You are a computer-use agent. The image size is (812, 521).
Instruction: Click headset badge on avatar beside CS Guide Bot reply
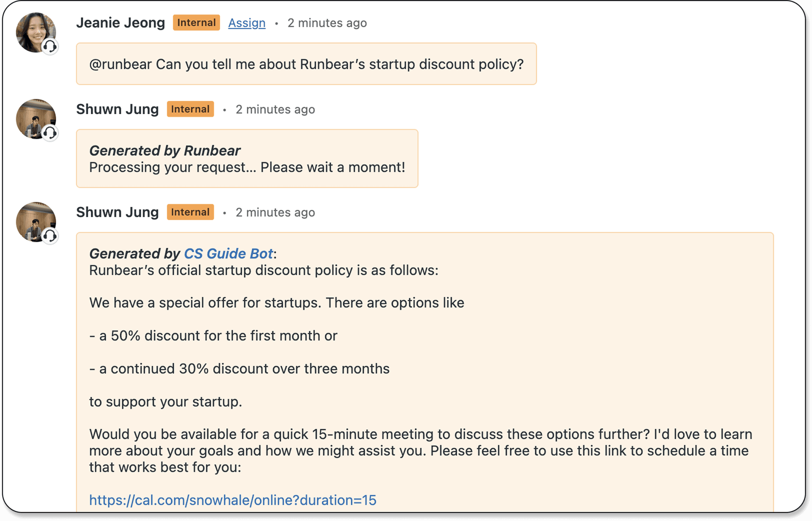pos(50,236)
